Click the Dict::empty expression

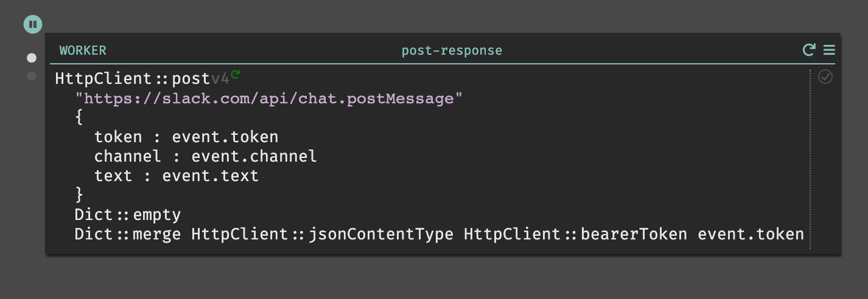(128, 215)
